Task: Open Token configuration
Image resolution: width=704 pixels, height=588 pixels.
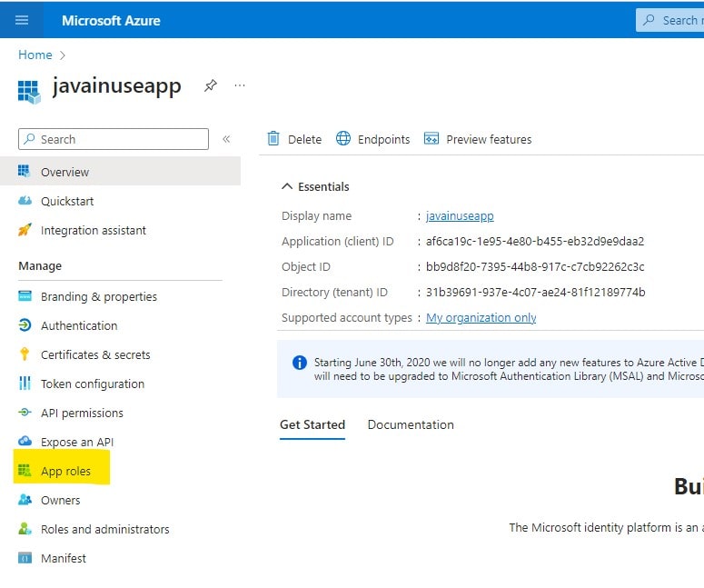Action: click(93, 384)
